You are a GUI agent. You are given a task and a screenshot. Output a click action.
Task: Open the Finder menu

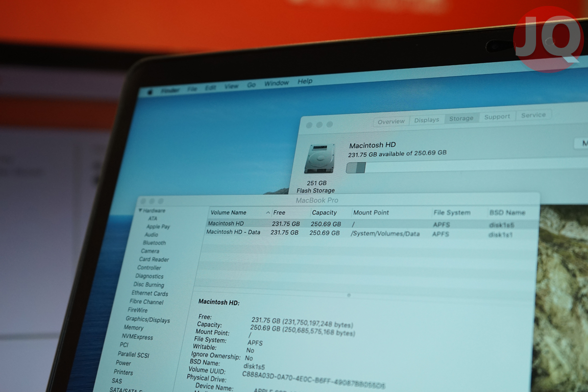[170, 90]
